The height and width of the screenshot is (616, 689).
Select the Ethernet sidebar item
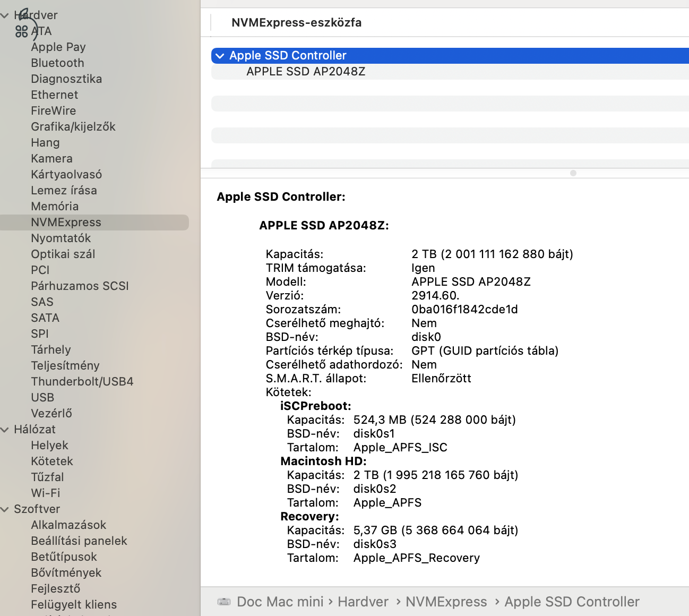click(54, 95)
